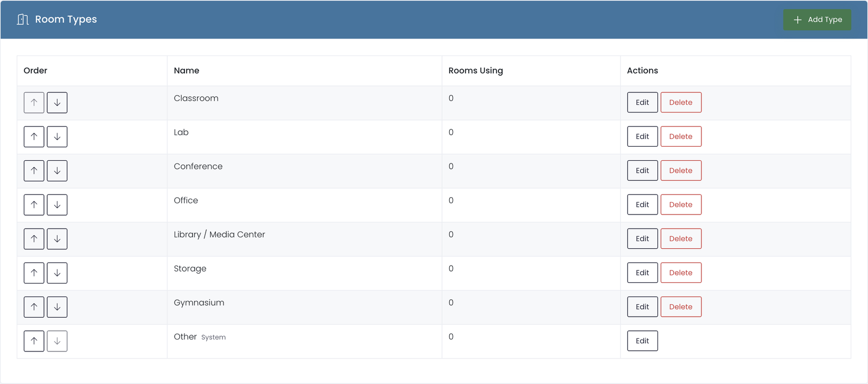Image resolution: width=868 pixels, height=384 pixels.
Task: Edit the Classroom room type
Action: pos(642,103)
